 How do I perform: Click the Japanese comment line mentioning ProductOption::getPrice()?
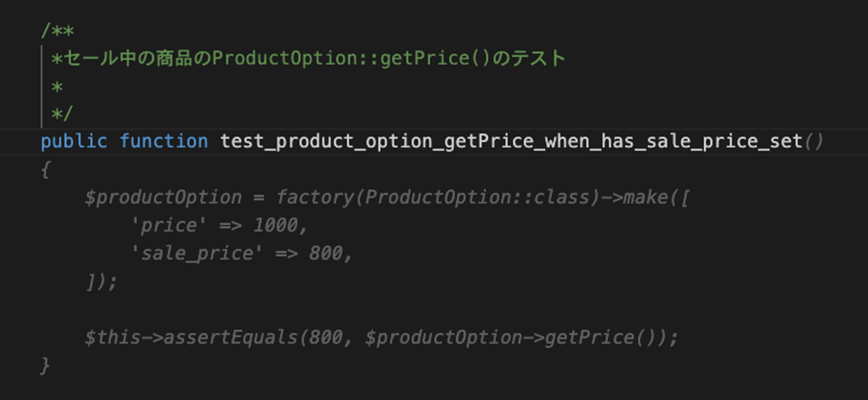pos(308,58)
